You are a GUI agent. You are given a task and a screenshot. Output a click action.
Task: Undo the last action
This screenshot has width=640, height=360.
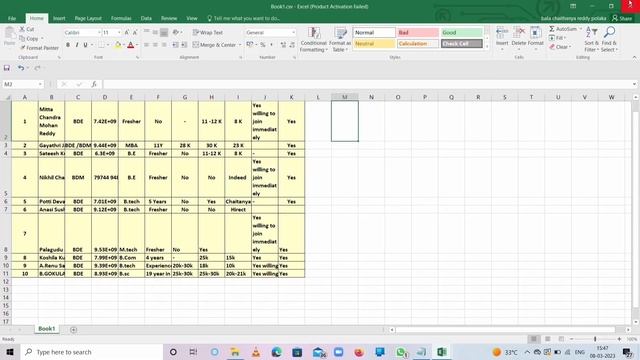point(21,68)
